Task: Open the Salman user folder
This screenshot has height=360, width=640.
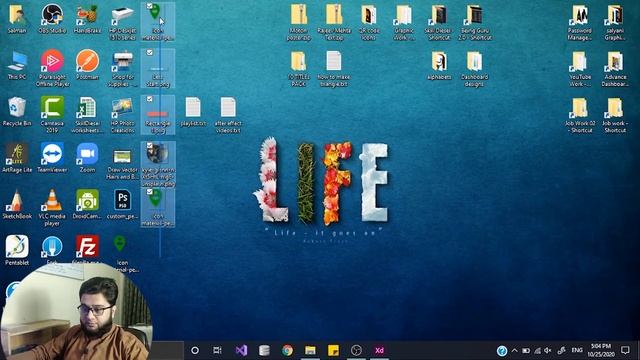Action: (17, 19)
